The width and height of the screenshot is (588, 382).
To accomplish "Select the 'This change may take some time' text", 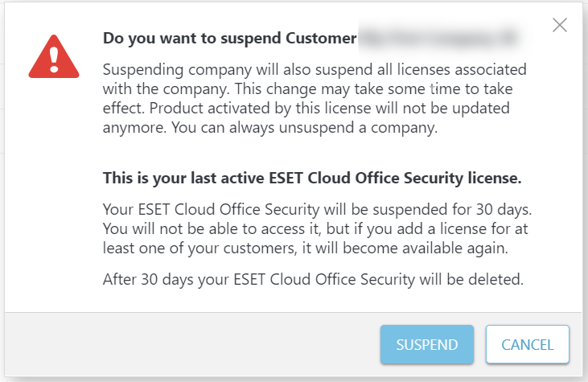I will pos(347,89).
